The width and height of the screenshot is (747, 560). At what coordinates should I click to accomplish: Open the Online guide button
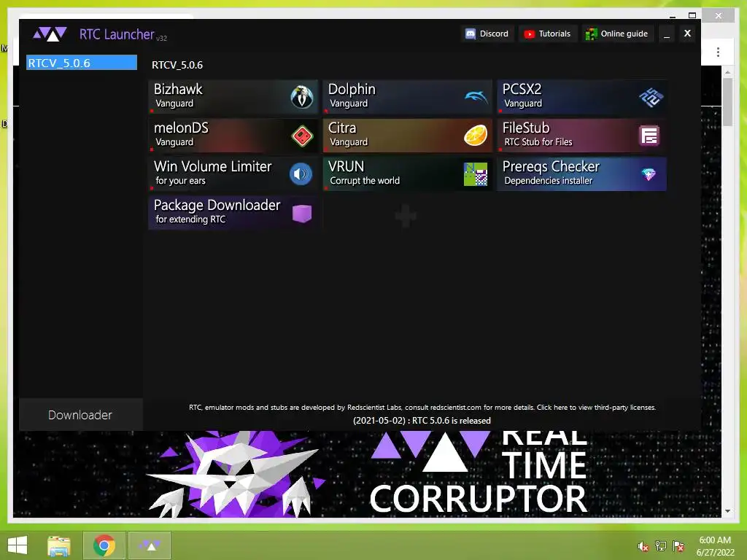coord(617,34)
